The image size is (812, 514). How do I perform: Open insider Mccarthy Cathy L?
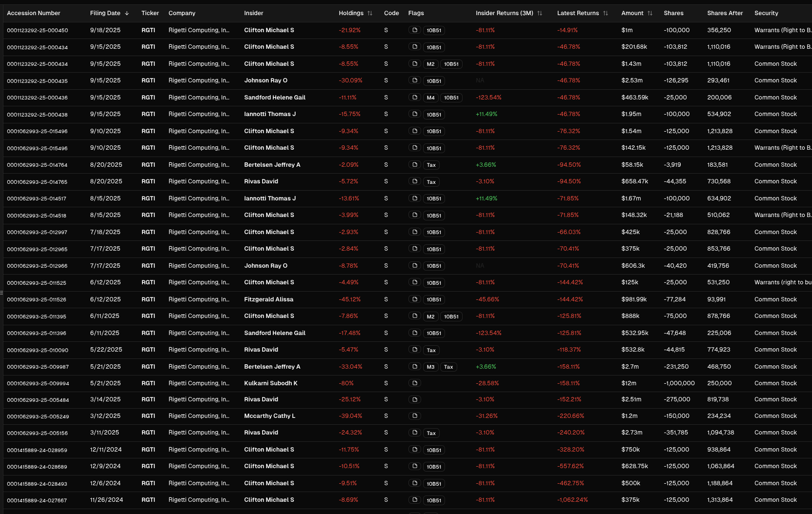click(270, 416)
